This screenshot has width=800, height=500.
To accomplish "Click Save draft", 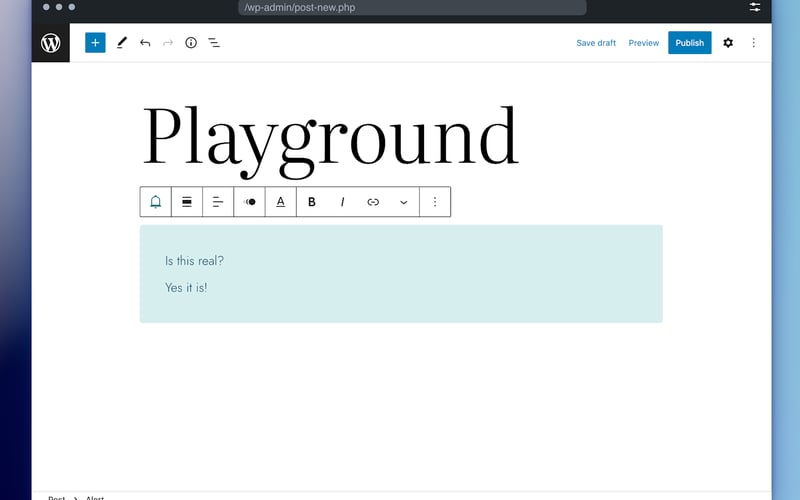I will (x=596, y=43).
